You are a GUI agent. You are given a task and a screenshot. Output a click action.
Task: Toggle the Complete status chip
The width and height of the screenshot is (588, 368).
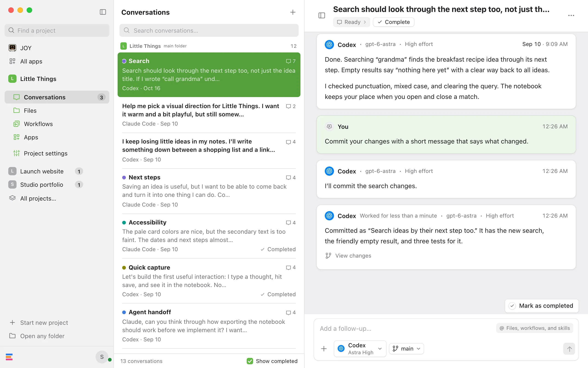[x=394, y=22]
